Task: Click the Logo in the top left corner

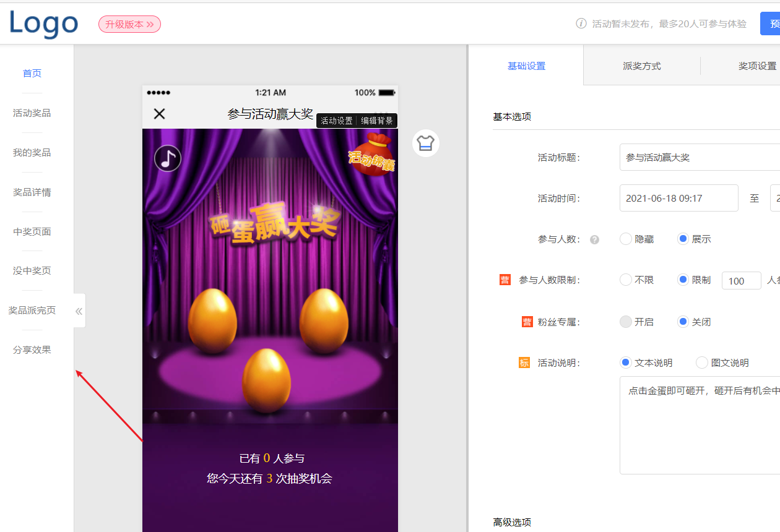Action: [42, 24]
